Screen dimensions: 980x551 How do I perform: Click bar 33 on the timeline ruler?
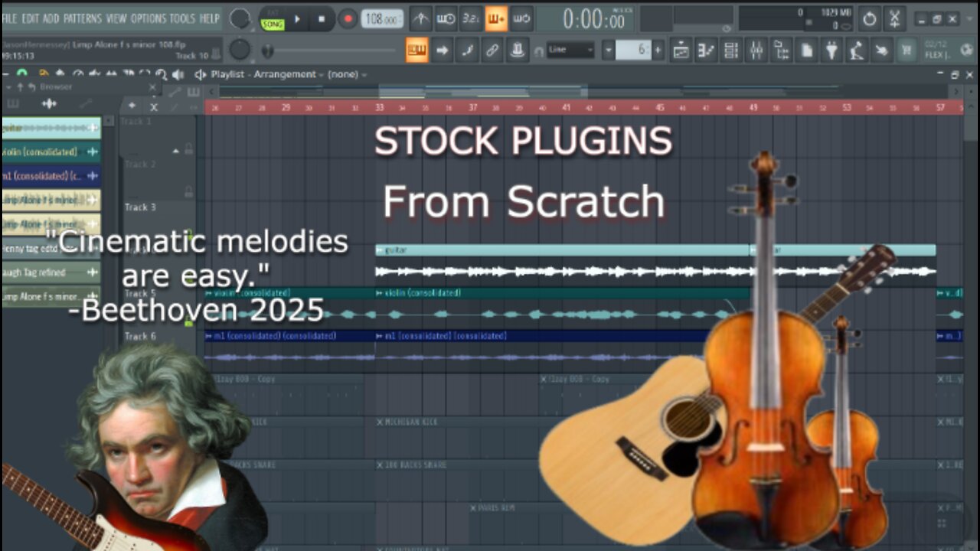tap(379, 107)
